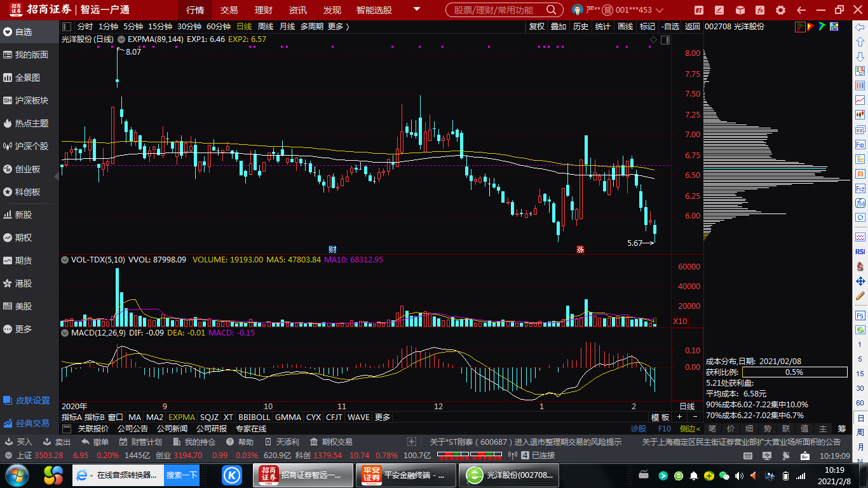This screenshot has width=868, height=488.
Task: Expand 更多 in the indicator tab row
Action: pyautogui.click(x=383, y=417)
